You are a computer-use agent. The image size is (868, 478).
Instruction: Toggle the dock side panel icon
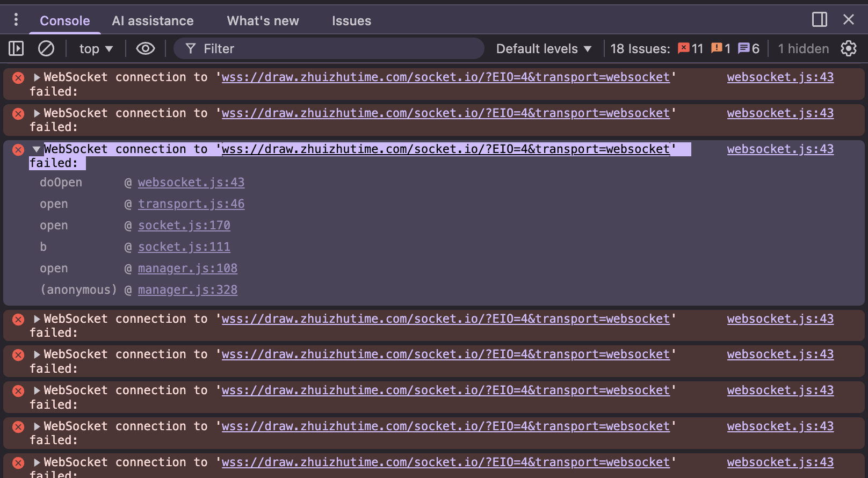819,20
